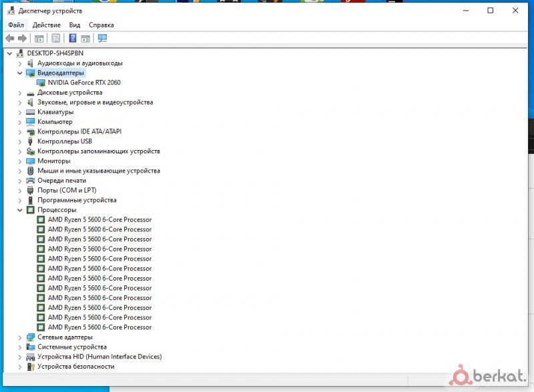Click the computer icon beside DESKTOP-SH4SPBN
534x392 pixels.
(x=20, y=53)
